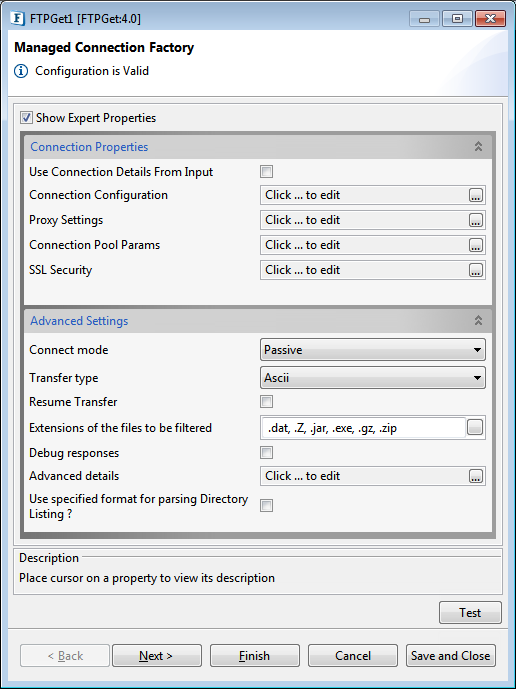Image resolution: width=516 pixels, height=689 pixels.
Task: Enable Use Connection Details From Input
Action: click(266, 171)
